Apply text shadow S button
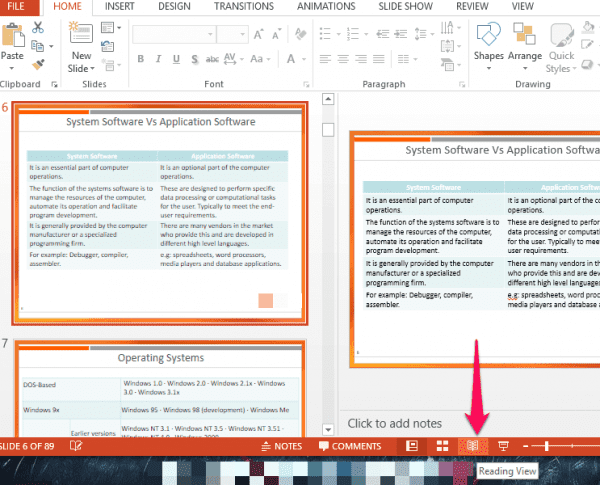This screenshot has height=485, width=600. pyautogui.click(x=195, y=59)
